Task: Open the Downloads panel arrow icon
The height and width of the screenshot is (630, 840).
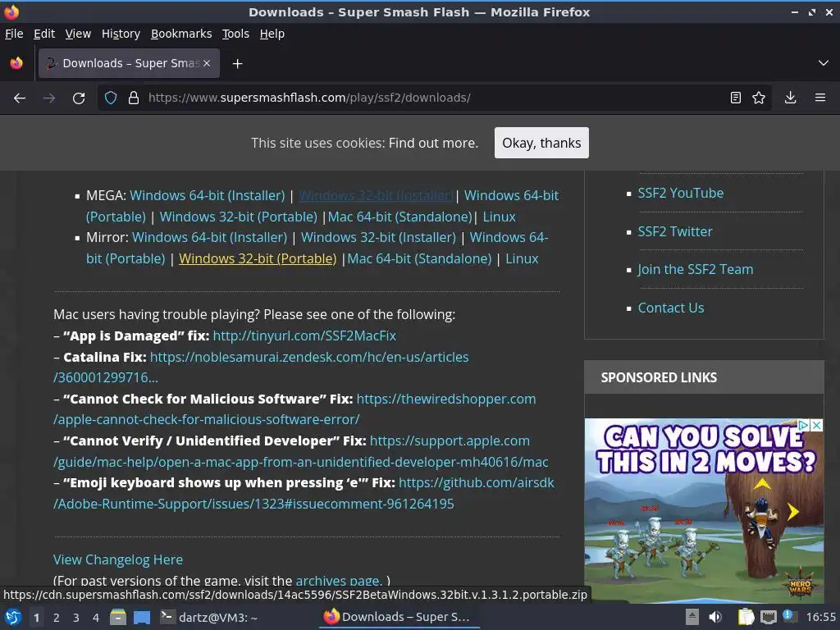Action: (x=790, y=98)
